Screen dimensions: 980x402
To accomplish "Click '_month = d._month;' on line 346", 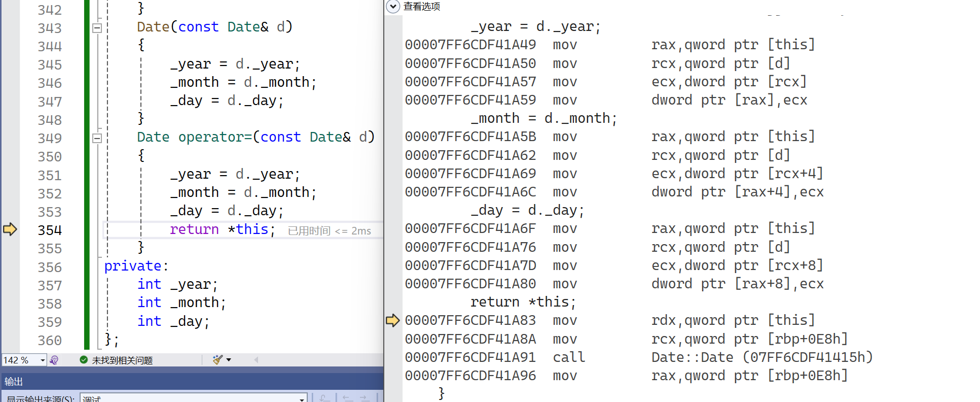I will [x=243, y=82].
